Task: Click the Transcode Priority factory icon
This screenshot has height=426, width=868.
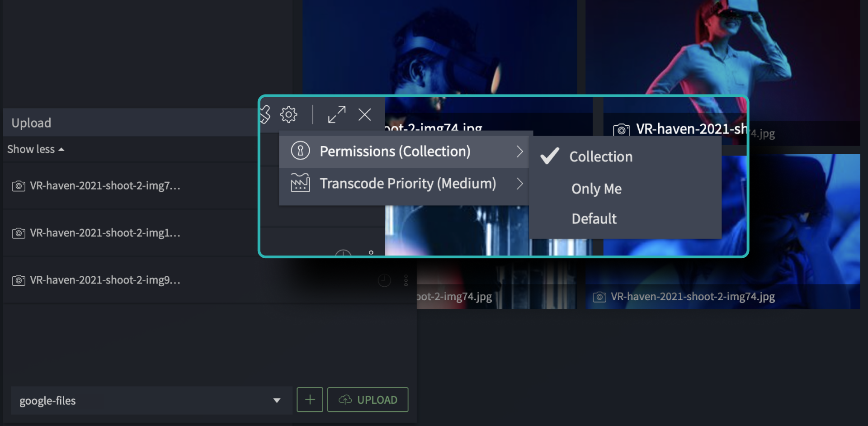Action: click(300, 183)
